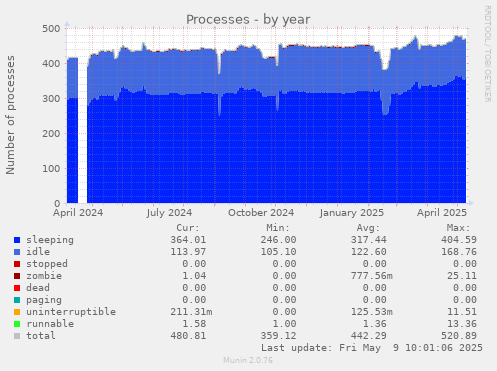Click runnable current value 1.58
This screenshot has height=371, width=497.
pyautogui.click(x=194, y=324)
